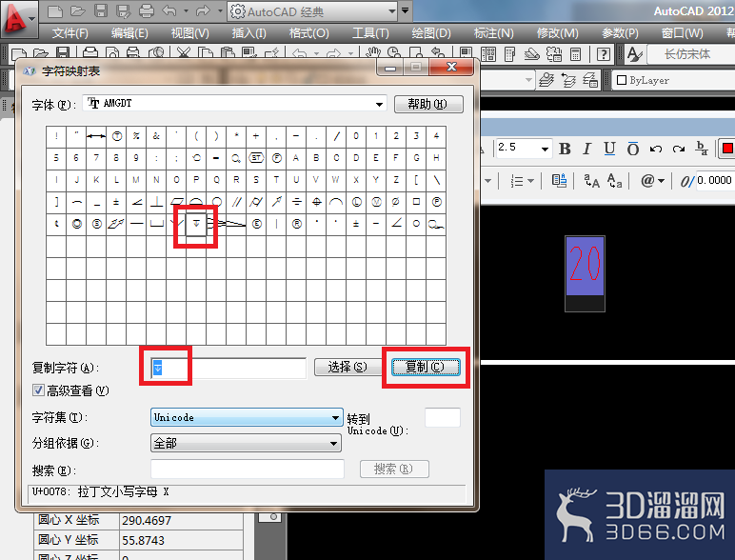Click the red text color swatch

click(x=727, y=149)
